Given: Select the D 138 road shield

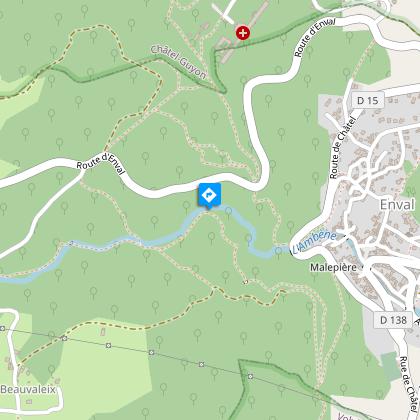Looking at the screenshot, I should tap(393, 320).
